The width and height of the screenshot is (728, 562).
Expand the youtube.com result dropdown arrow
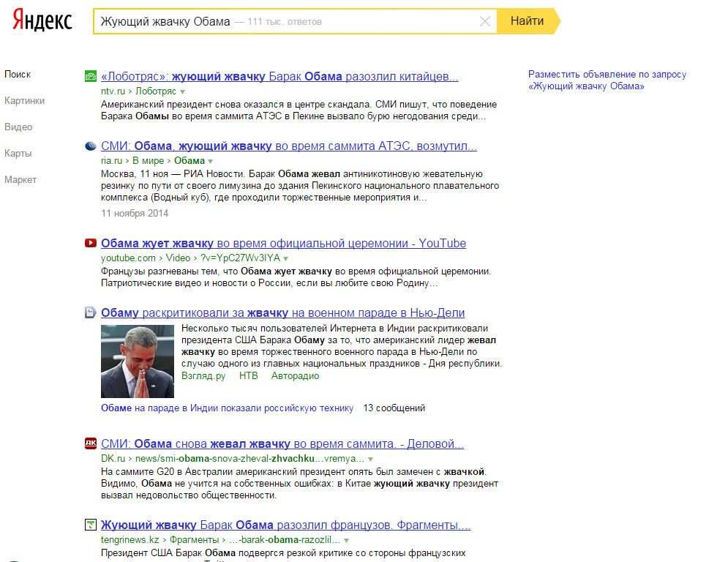286,258
